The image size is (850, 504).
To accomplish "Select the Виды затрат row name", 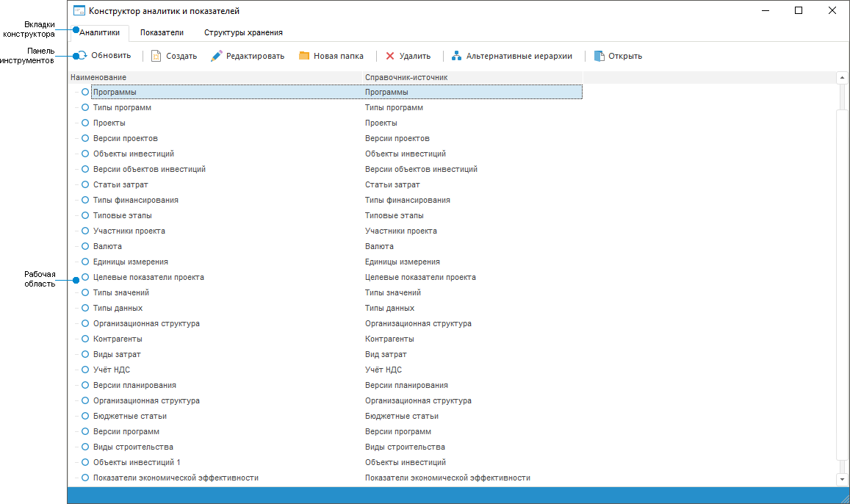I will pyautogui.click(x=117, y=354).
